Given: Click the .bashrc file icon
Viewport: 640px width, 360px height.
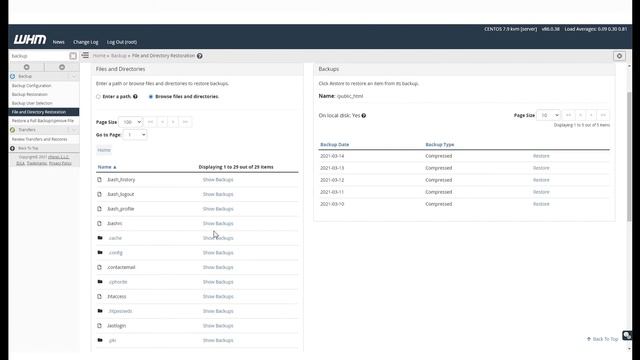Looking at the screenshot, I should pyautogui.click(x=99, y=223).
